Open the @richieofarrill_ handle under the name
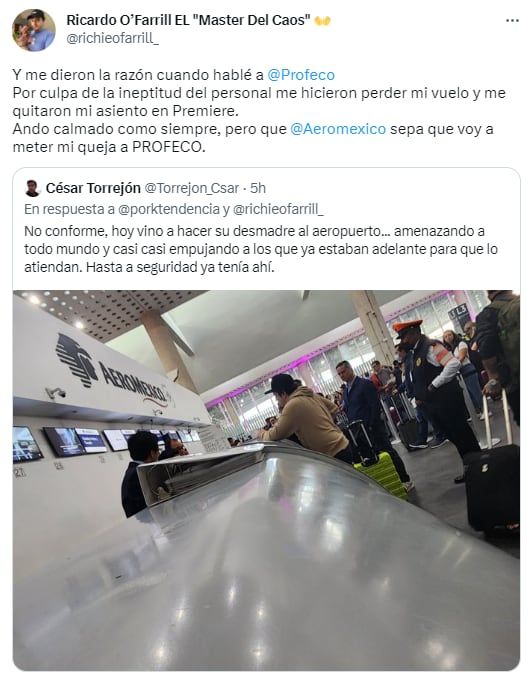Screen dimensions: 529x673 [x=112, y=38]
